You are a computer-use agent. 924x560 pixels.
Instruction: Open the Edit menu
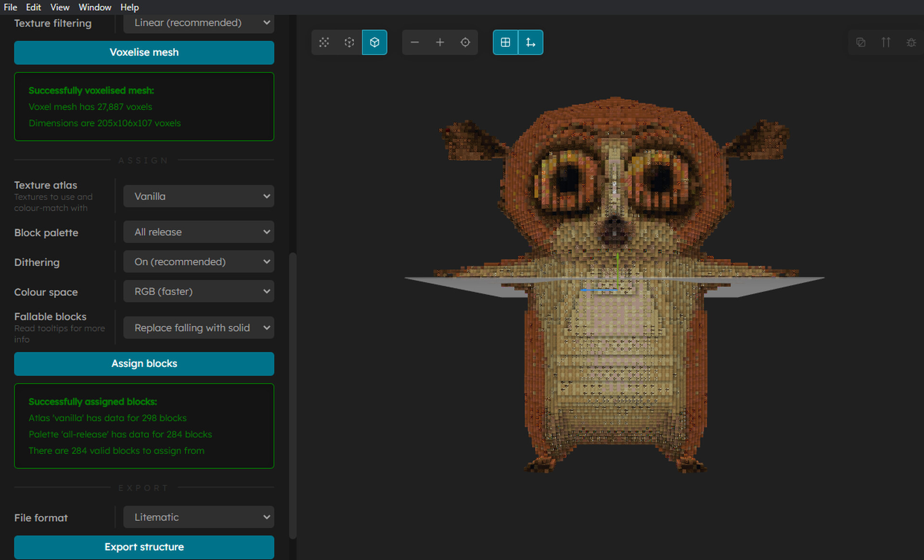click(x=33, y=7)
